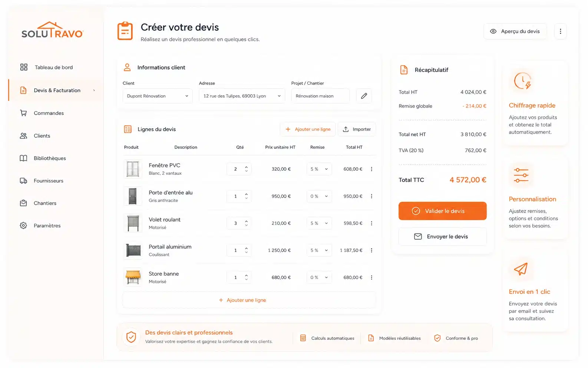Increase quantity stepper for Volet roulant
588x368 pixels.
coord(246,221)
